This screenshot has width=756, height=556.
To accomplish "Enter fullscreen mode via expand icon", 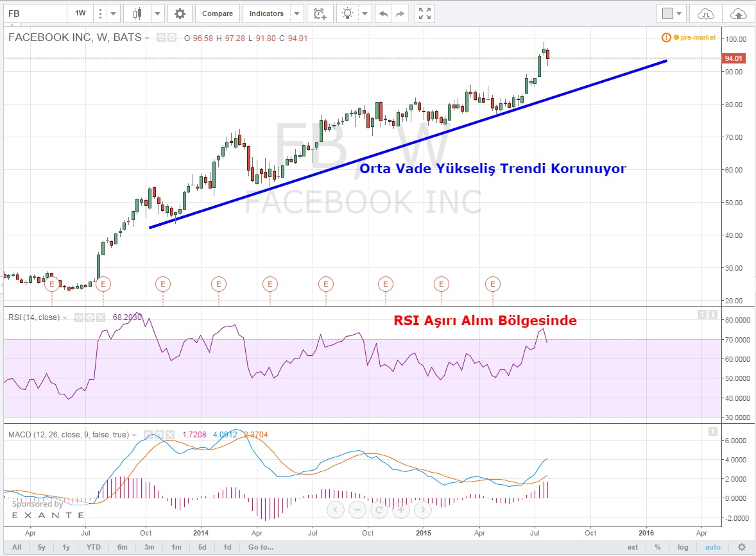I will (x=425, y=13).
